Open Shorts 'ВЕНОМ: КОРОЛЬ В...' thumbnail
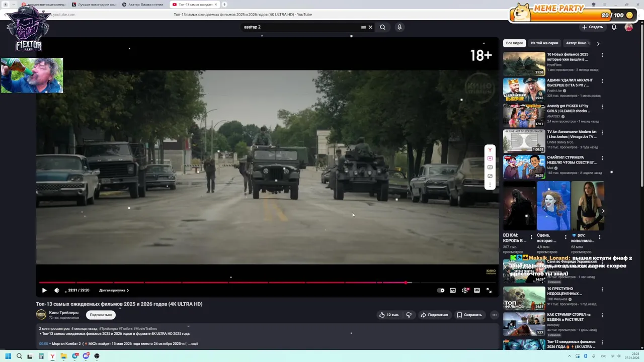Screen dimensions: 644x362 [520, 206]
